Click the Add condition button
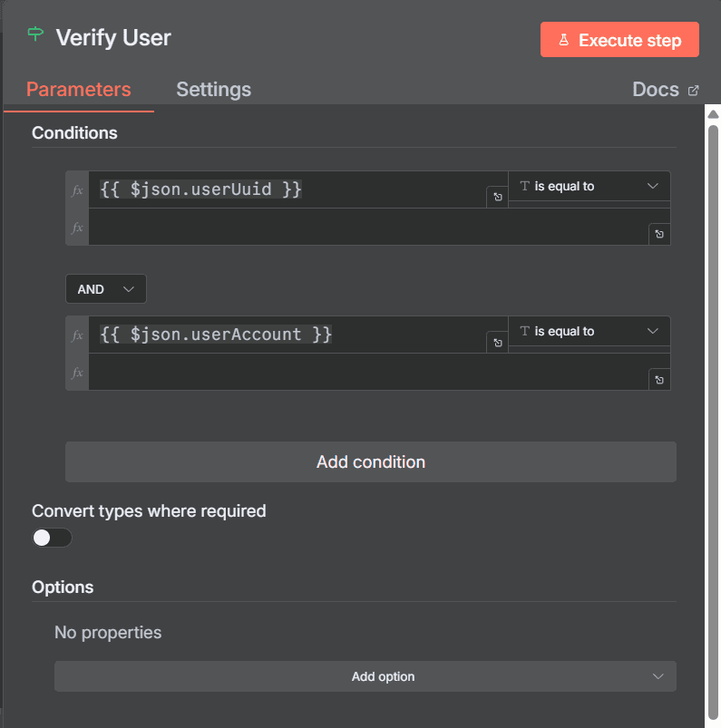Screen dimensions: 721x728 (x=370, y=462)
